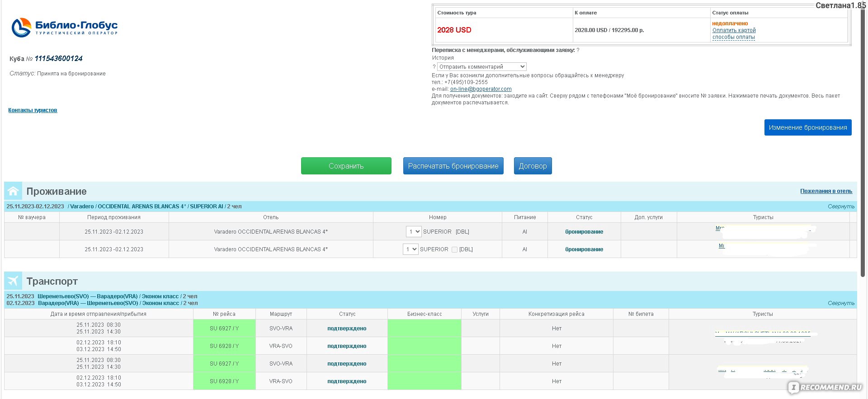This screenshot has width=868, height=399.
Task: Click the green Сохранить button
Action: 346,166
